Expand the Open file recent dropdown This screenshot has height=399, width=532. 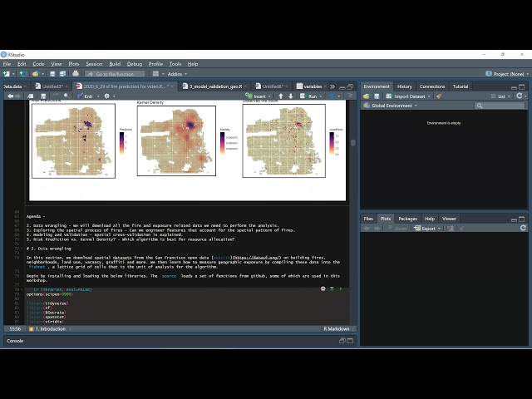click(x=42, y=74)
